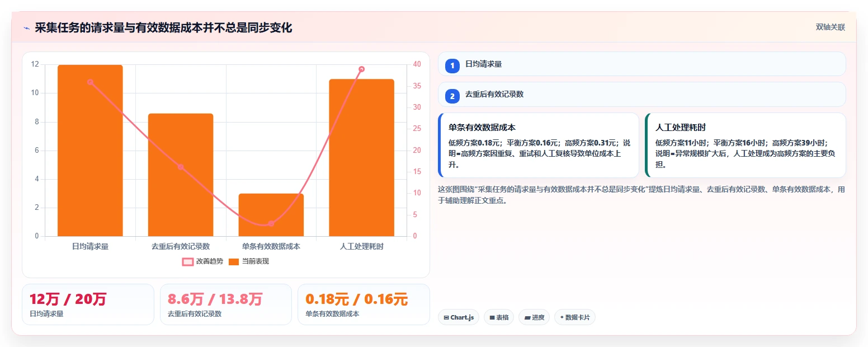Click the line point above 人工处理耗时
This screenshot has height=347, width=868.
[x=361, y=69]
